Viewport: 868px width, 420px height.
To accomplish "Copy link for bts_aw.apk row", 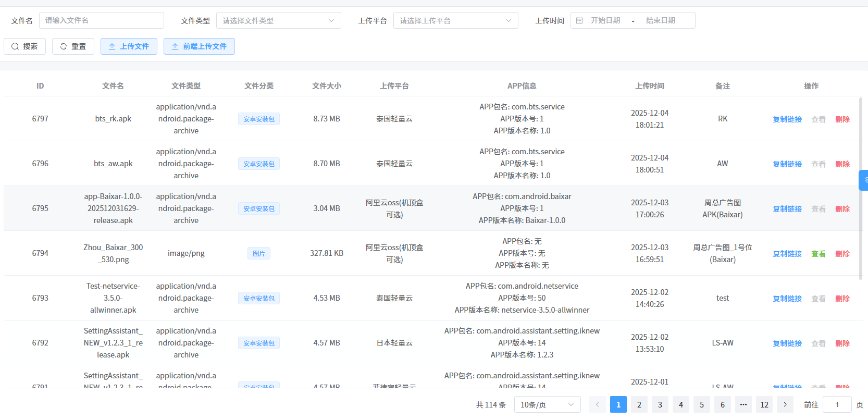I will click(787, 164).
